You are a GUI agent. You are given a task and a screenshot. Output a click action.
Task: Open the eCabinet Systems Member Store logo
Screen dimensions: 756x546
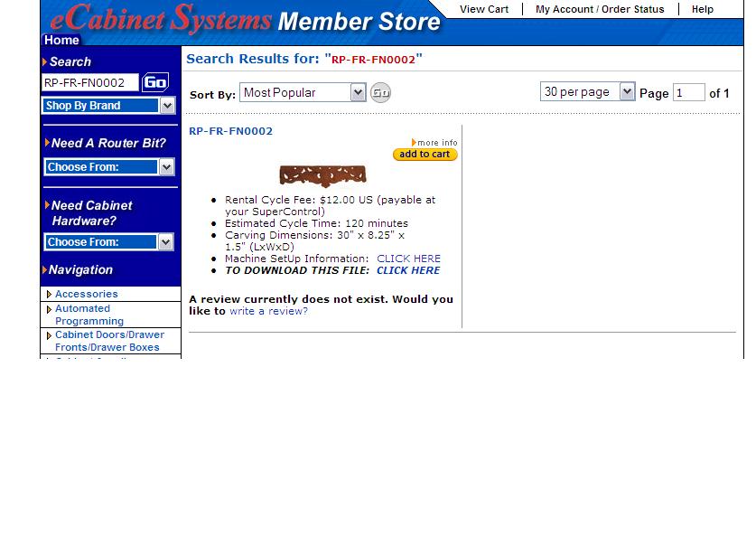click(246, 19)
